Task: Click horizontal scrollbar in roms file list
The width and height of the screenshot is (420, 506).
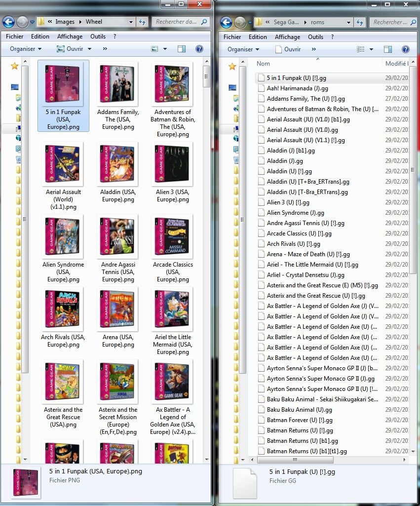Action: pos(295,460)
